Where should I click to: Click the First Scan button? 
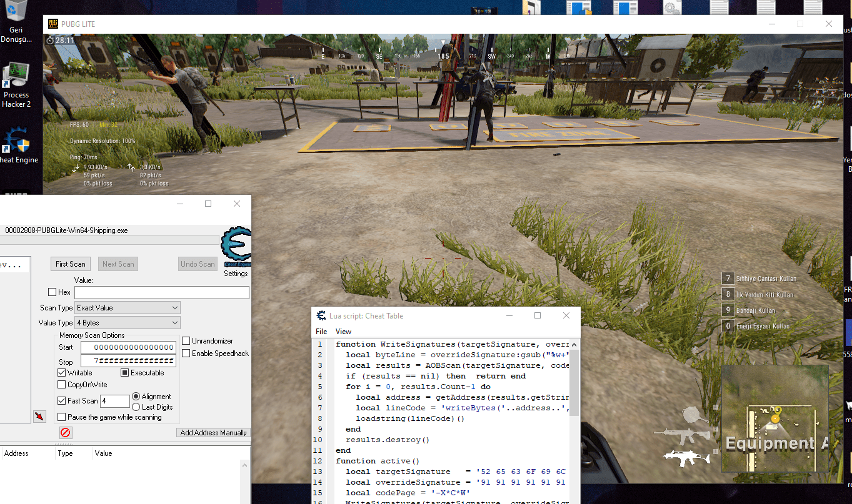71,264
